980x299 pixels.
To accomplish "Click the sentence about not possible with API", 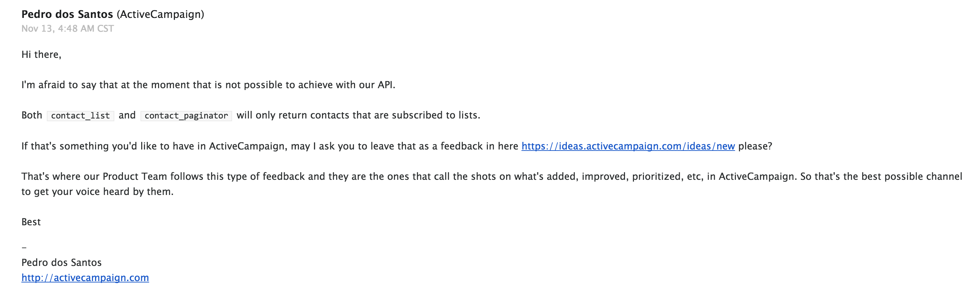I will coord(208,85).
